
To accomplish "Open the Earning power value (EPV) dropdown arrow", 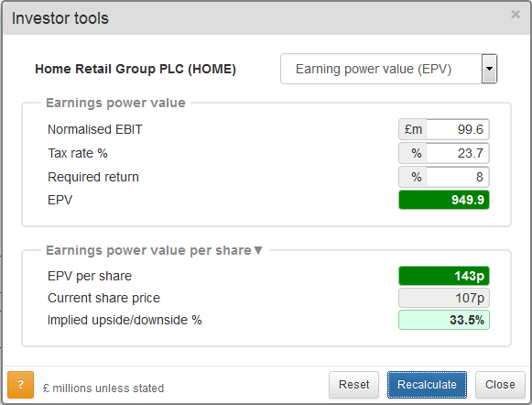I will pos(489,69).
